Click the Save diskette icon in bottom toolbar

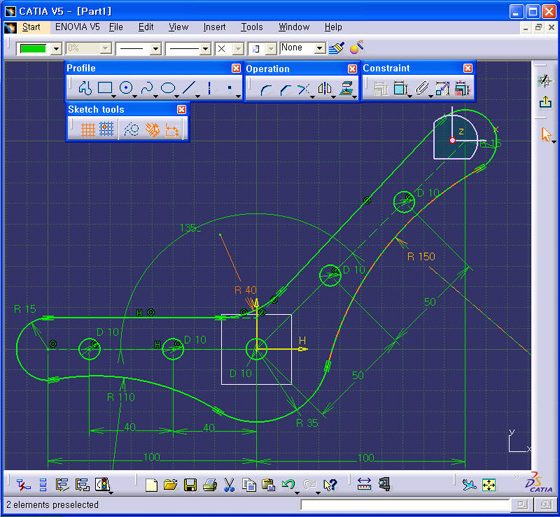(190, 485)
